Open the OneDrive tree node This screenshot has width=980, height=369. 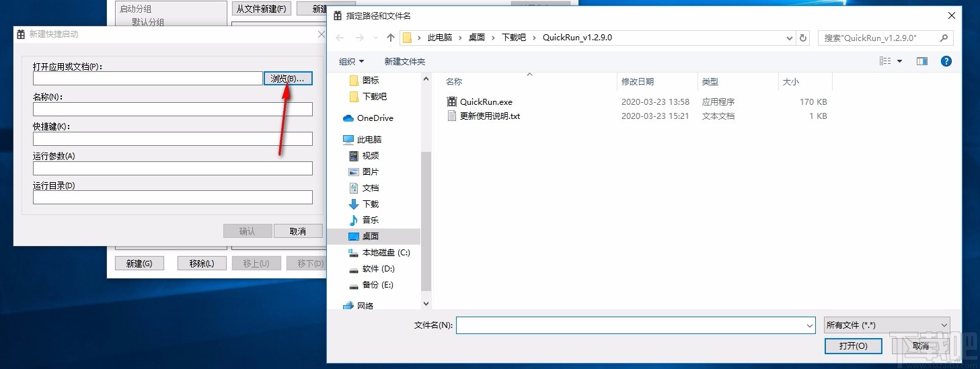(375, 118)
